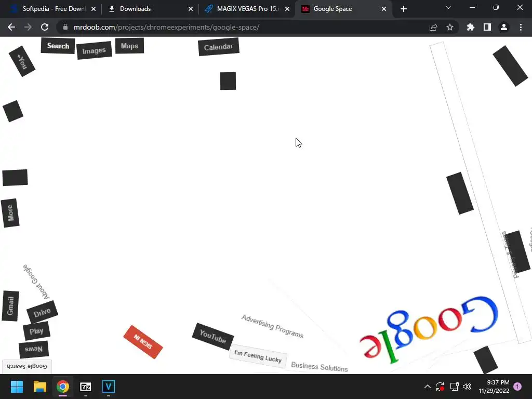
Task: Click the rotated Gmail menu item
Action: (x=10, y=305)
